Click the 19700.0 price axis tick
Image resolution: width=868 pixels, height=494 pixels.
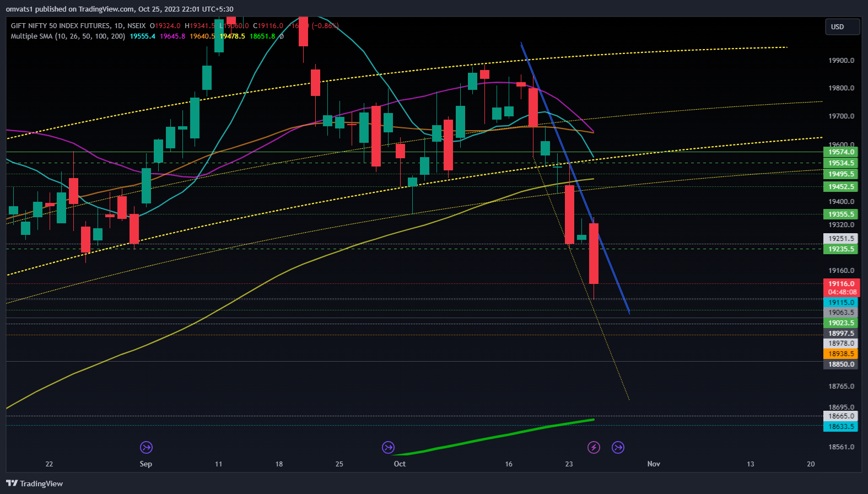click(842, 116)
